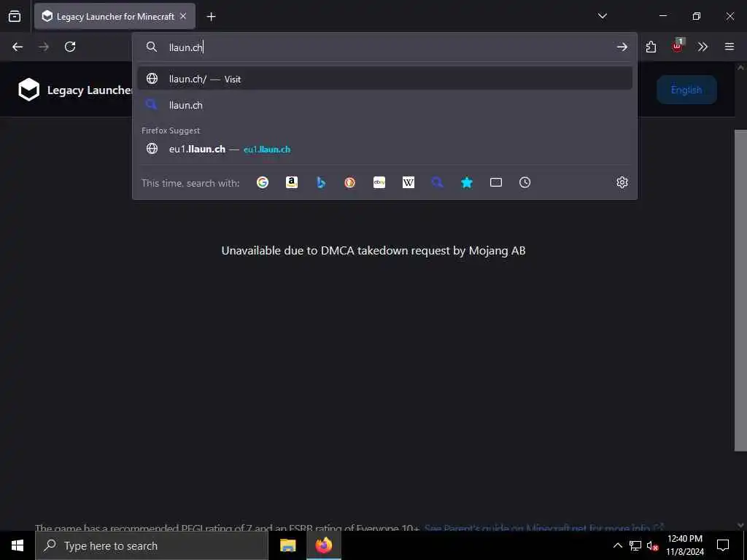
Task: Search this time with Google
Action: tap(263, 182)
